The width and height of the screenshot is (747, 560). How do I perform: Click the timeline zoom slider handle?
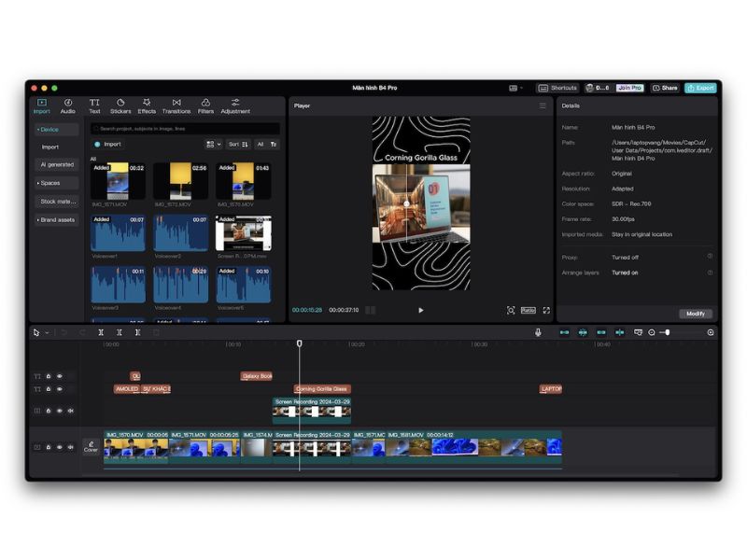coord(668,332)
